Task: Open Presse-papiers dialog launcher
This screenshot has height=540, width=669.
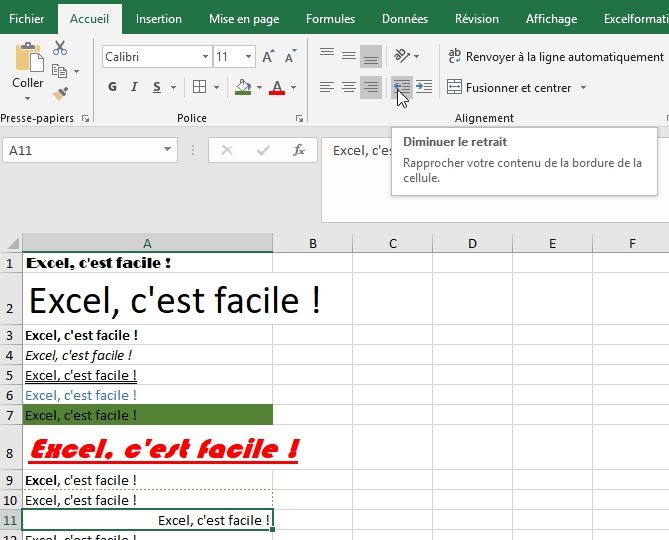Action: point(85,119)
